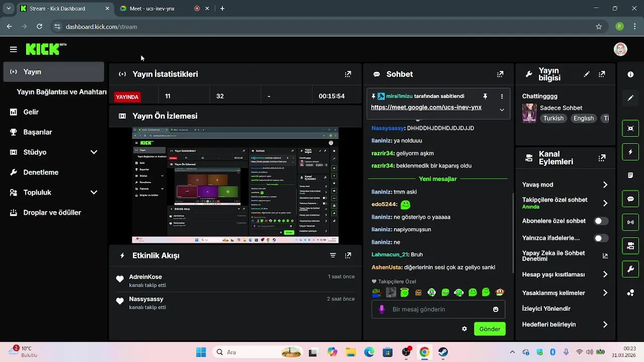Insert the red-capped monkey emote
This screenshot has height=362, width=644.
click(500, 292)
